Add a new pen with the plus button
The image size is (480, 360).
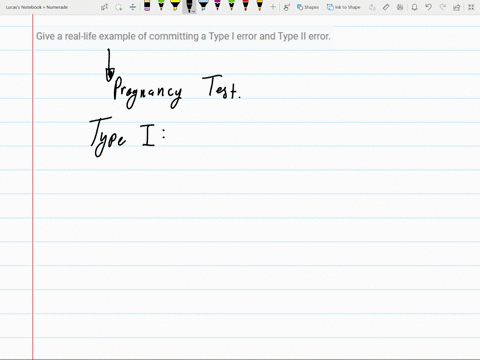point(273,7)
